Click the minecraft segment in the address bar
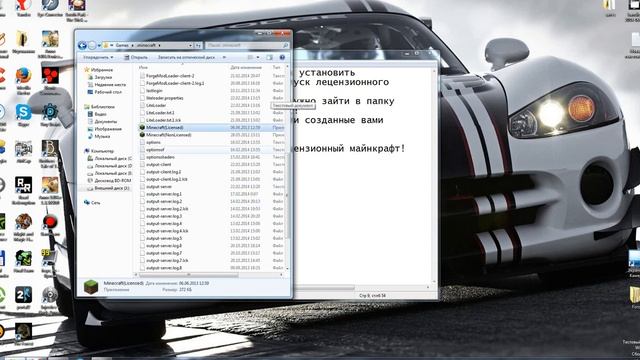This screenshot has height=360, width=640. point(146,45)
